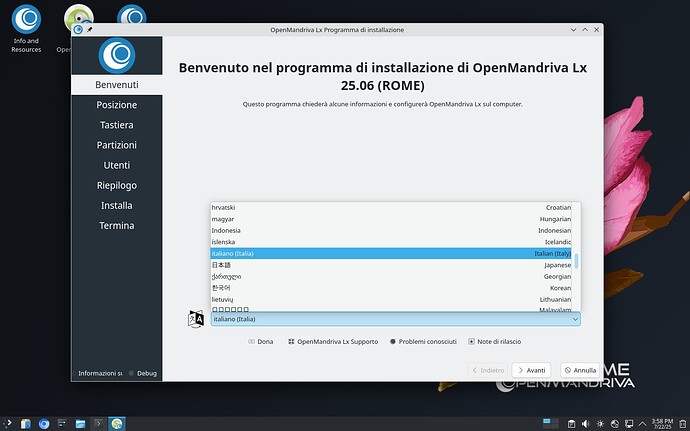The height and width of the screenshot is (431, 690).
Task: Open the italiano (Italia) language dropdown
Action: (x=395, y=319)
